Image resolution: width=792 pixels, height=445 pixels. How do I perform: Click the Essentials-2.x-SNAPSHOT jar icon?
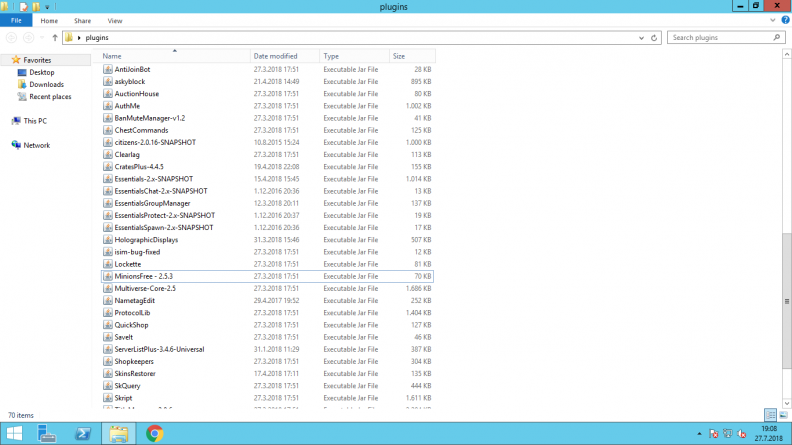click(x=108, y=179)
